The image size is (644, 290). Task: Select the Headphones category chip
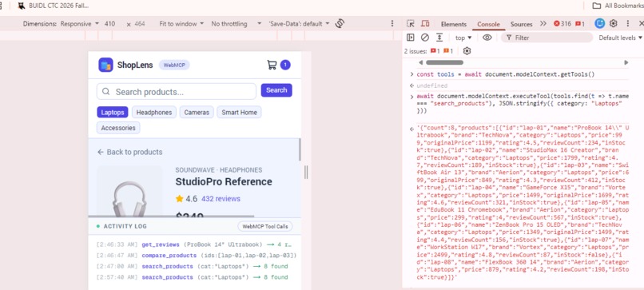point(154,112)
